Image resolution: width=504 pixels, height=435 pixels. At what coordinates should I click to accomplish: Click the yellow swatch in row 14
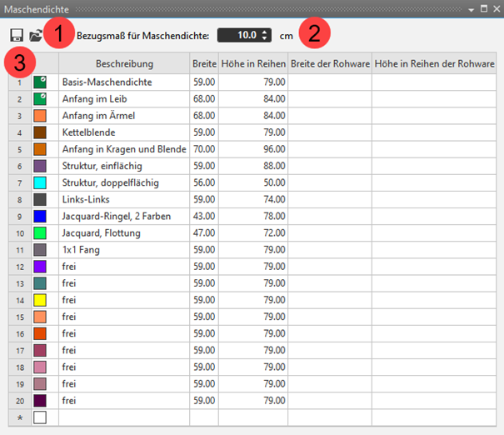point(40,299)
